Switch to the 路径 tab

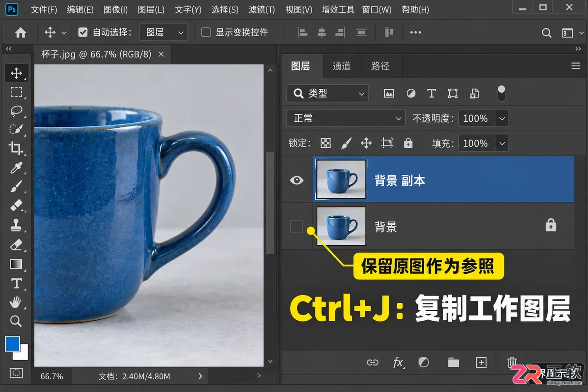click(x=380, y=66)
